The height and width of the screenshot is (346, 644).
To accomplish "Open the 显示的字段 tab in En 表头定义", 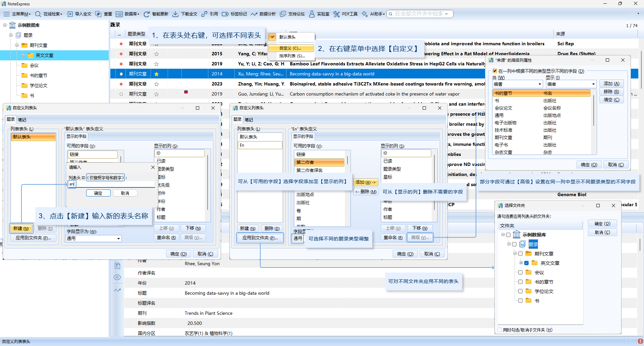I will pyautogui.click(x=303, y=136).
